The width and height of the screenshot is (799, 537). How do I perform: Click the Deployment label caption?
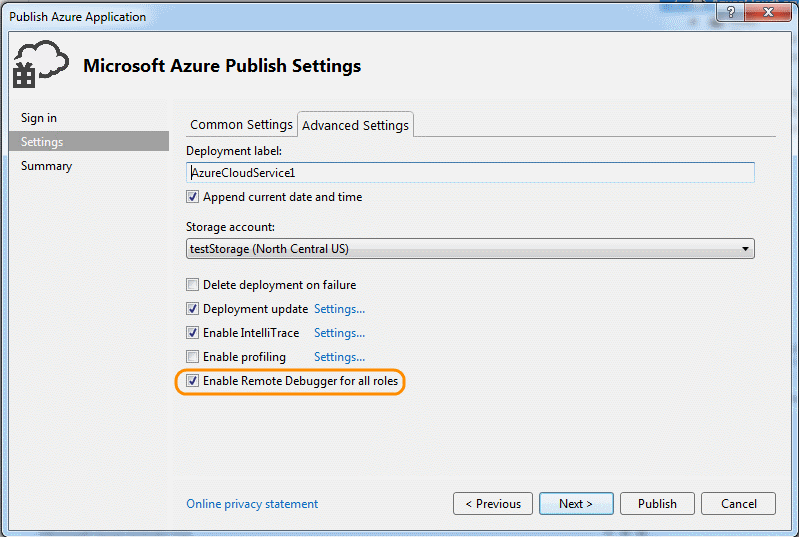pos(234,151)
